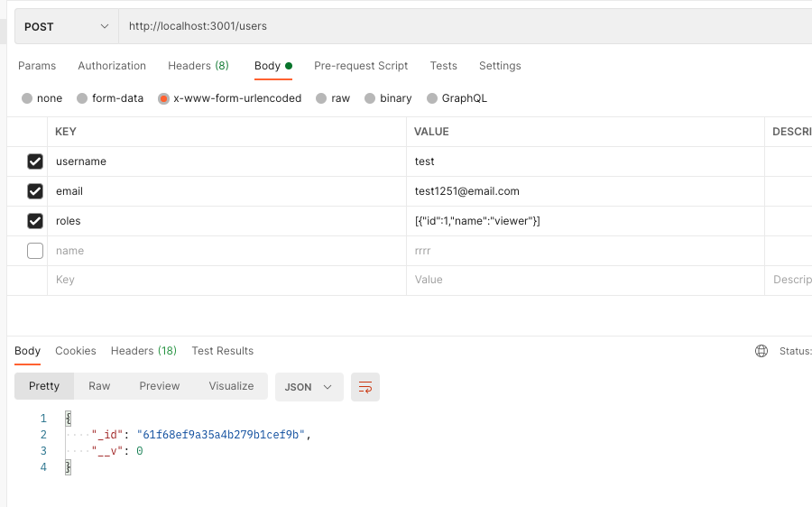Select x-www-form-urlencoded radio option
This screenshot has width=812, height=507.
tap(163, 98)
